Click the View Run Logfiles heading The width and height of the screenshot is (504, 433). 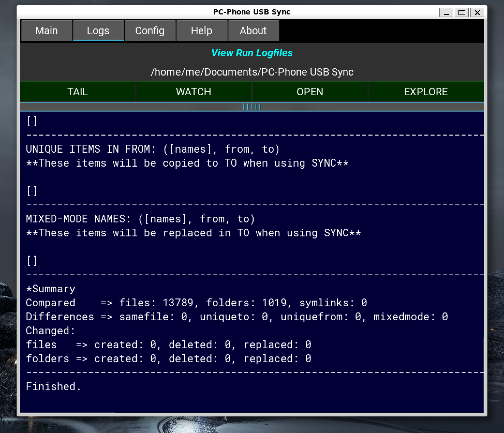[252, 53]
